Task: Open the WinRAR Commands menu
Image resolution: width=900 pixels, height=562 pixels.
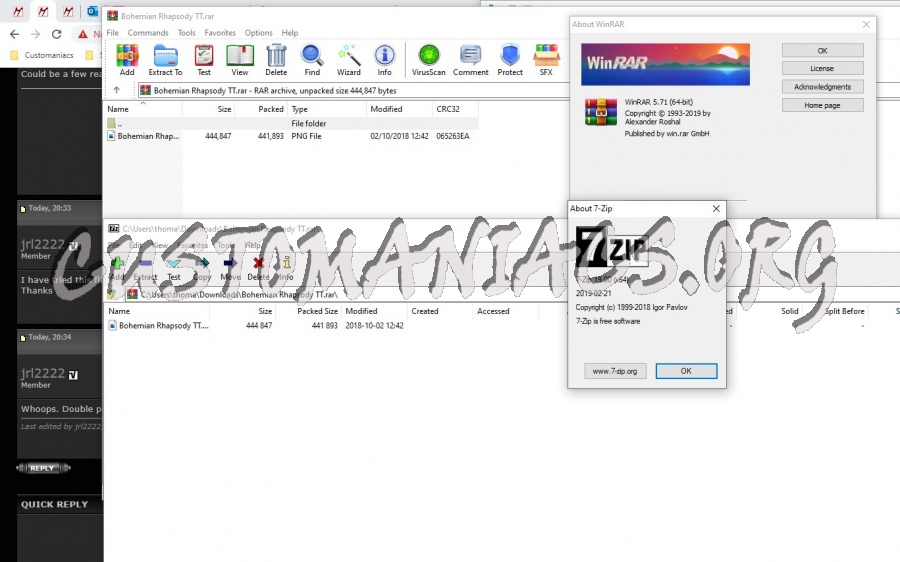Action: click(x=148, y=33)
